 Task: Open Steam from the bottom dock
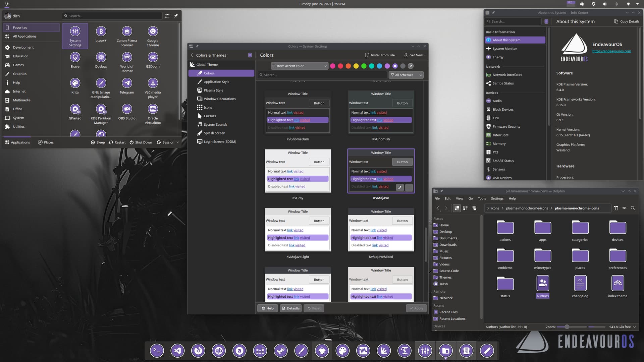[x=280, y=351]
